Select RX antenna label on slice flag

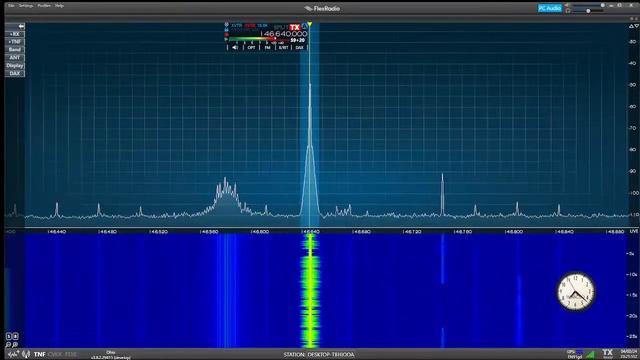pos(236,25)
